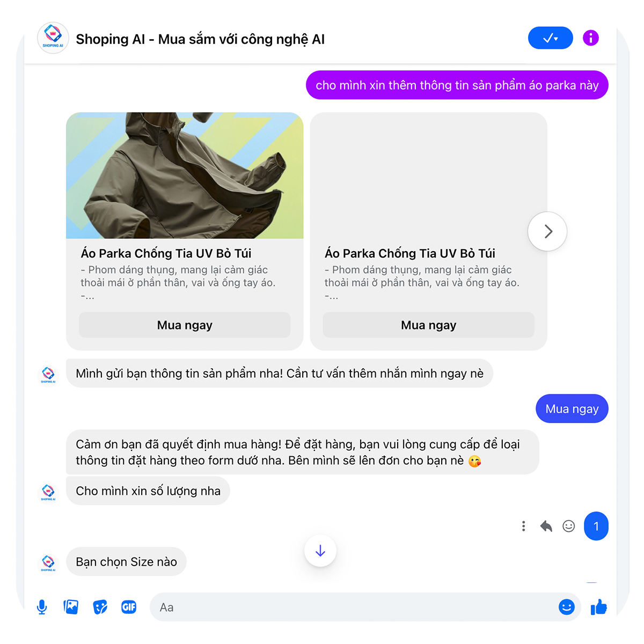Click Mua ngay on second product card

coord(428,325)
